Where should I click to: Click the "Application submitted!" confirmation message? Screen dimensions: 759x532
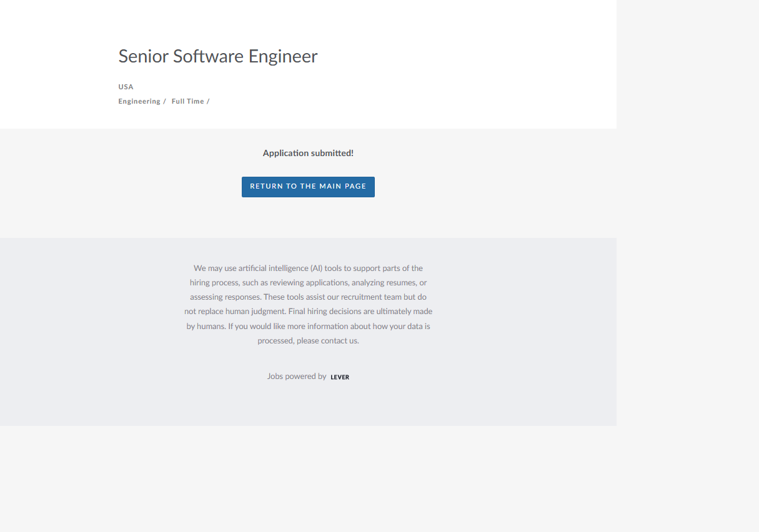[x=308, y=153]
